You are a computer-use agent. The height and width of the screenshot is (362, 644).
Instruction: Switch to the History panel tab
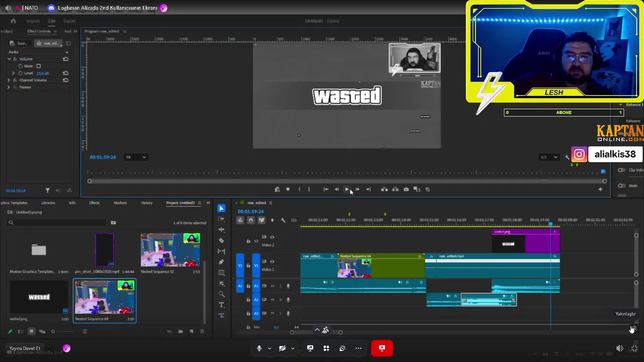tap(146, 203)
